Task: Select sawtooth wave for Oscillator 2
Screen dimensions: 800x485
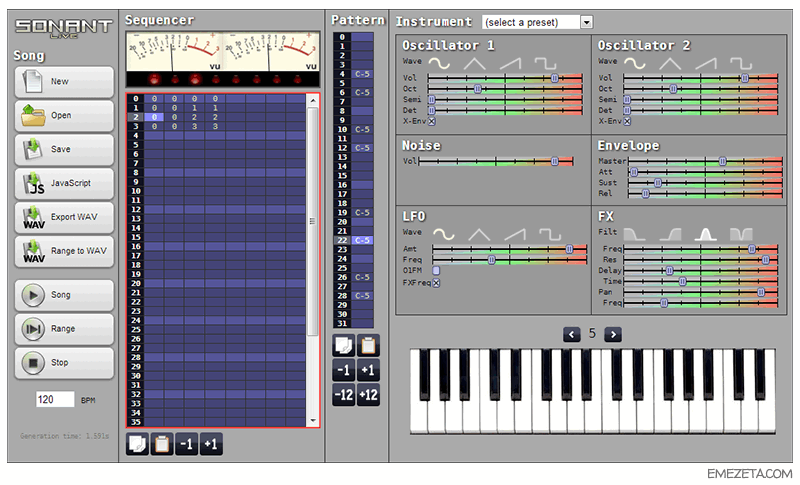Action: click(706, 63)
